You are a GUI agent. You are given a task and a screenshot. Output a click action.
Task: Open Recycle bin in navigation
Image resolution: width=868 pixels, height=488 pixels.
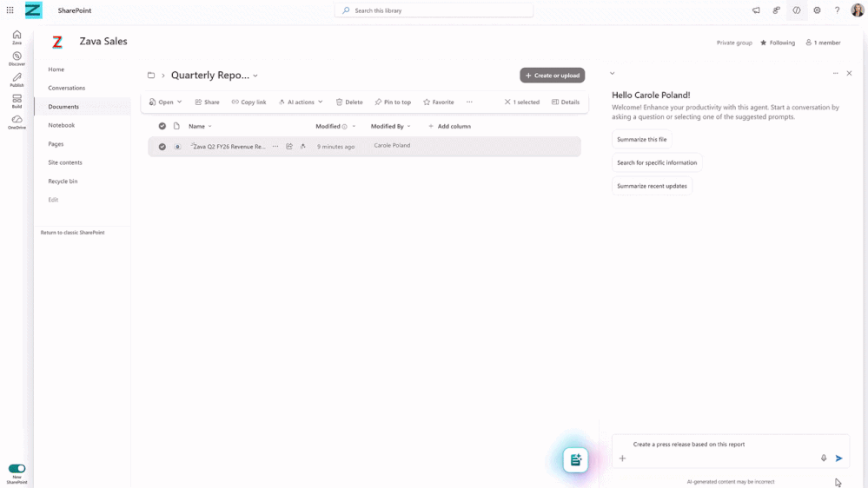point(63,181)
